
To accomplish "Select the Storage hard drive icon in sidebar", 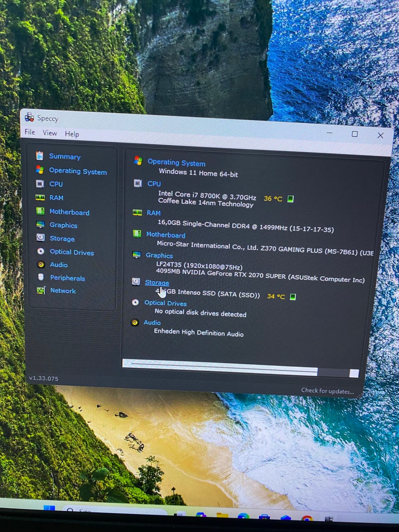I will point(41,238).
